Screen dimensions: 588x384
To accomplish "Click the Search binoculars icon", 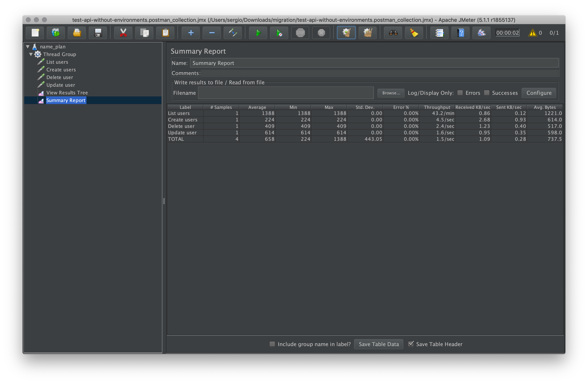I will (393, 33).
